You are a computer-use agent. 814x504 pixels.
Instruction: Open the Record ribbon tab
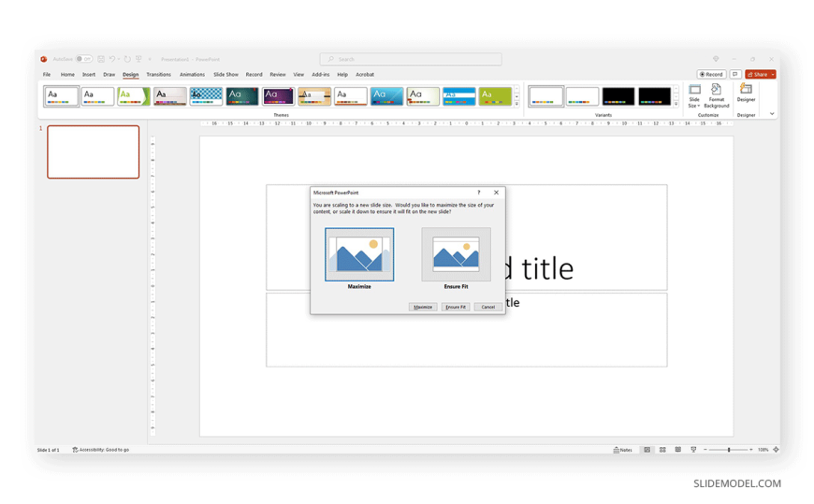(x=254, y=75)
